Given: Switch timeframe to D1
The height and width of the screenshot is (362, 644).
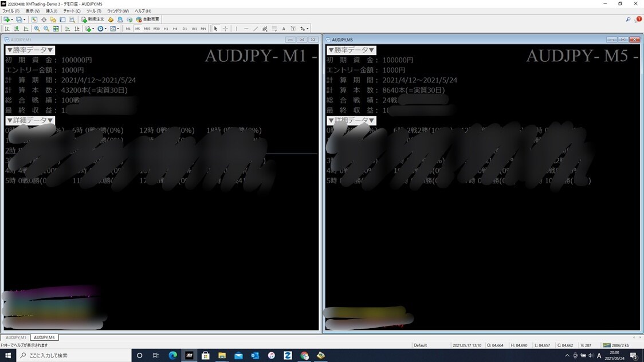Looking at the screenshot, I should click(185, 29).
